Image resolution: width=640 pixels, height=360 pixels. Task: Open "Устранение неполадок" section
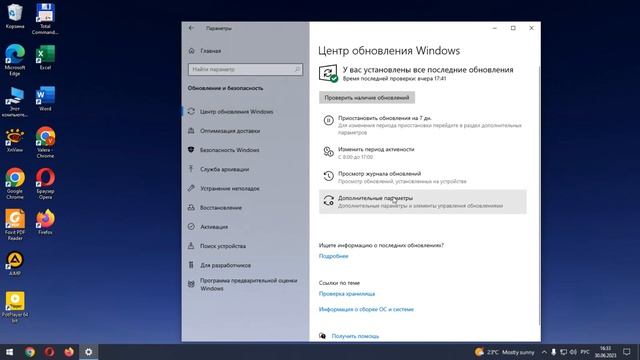tap(245, 189)
